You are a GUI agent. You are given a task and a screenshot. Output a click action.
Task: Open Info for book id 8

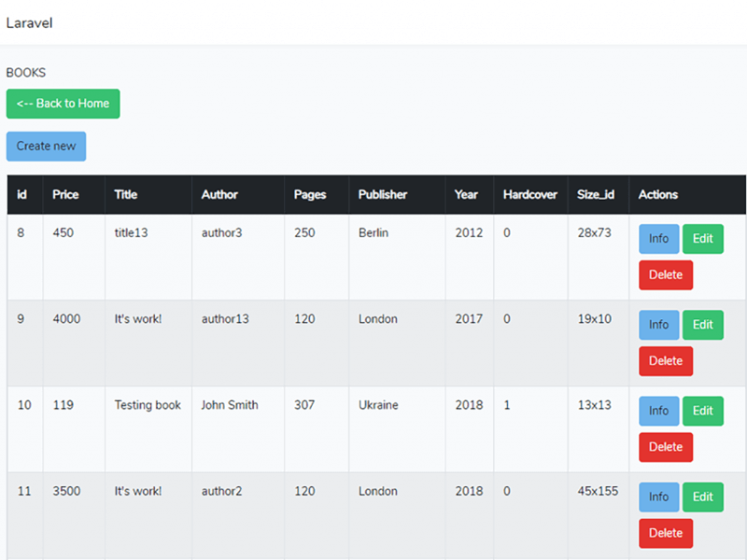pyautogui.click(x=658, y=239)
